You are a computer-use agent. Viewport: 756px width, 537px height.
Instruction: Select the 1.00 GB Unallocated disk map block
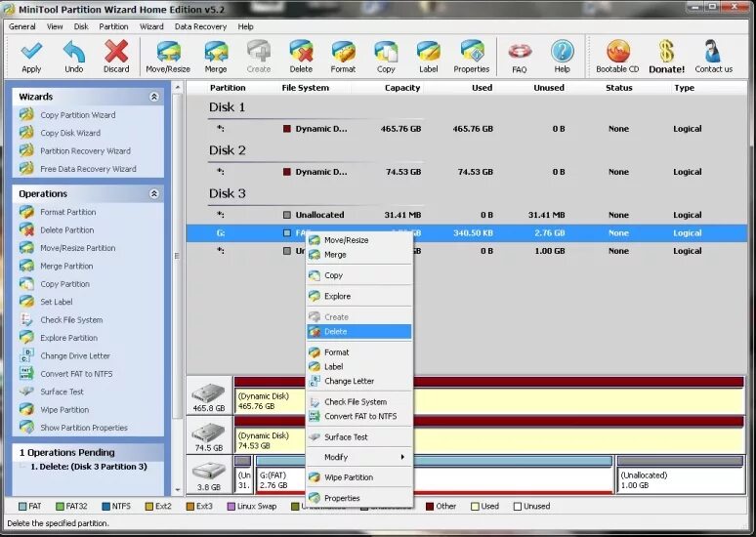681,475
